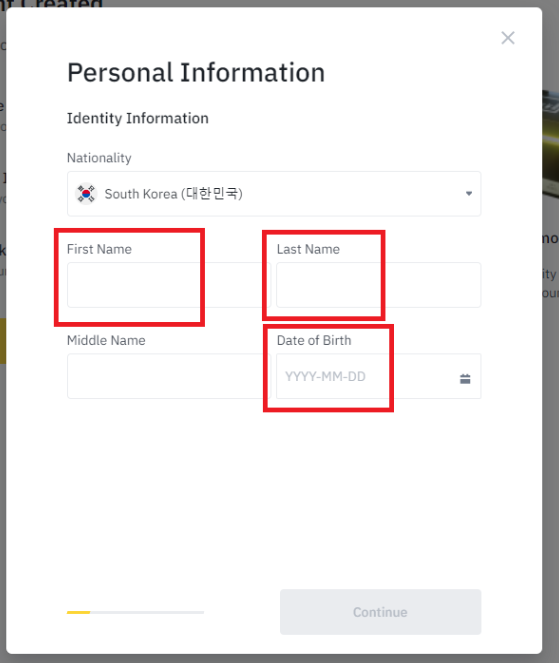Click the South Korea flag icon

pos(86,194)
